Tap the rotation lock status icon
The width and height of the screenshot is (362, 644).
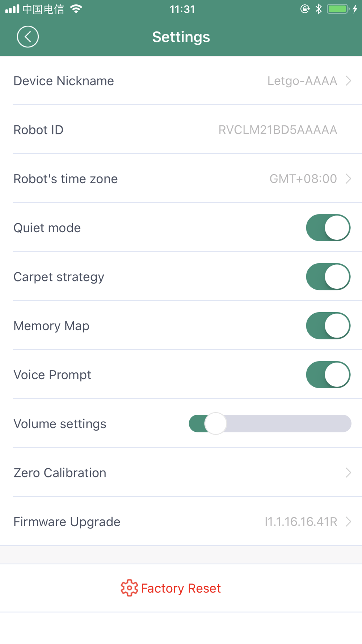click(305, 9)
